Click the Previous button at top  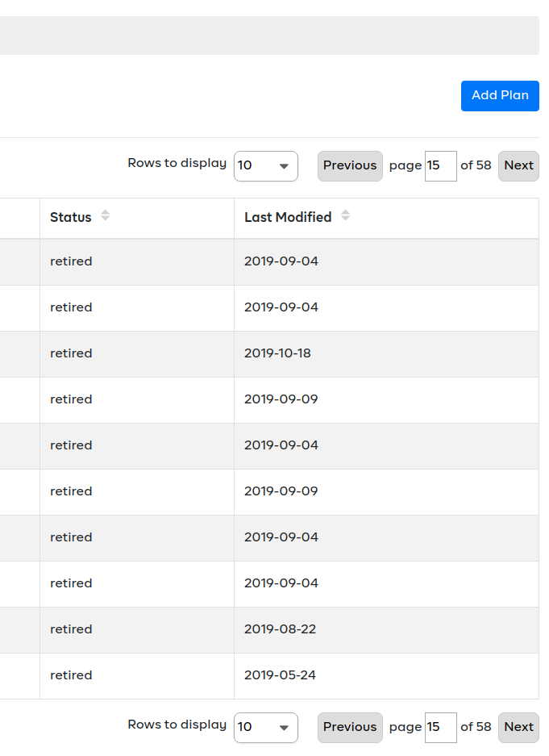350,165
